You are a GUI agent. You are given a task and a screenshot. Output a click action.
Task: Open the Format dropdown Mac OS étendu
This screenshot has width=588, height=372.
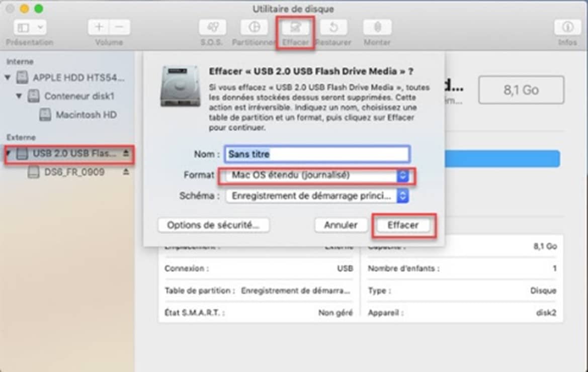pos(317,175)
